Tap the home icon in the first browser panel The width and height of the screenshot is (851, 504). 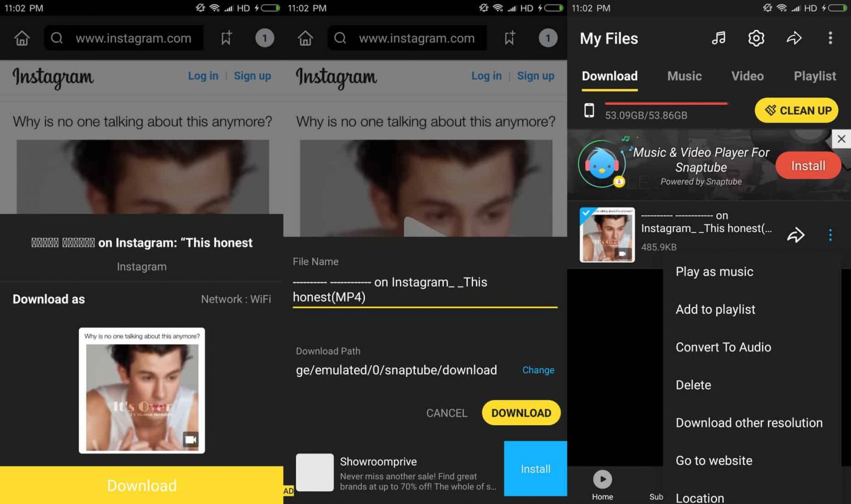22,38
